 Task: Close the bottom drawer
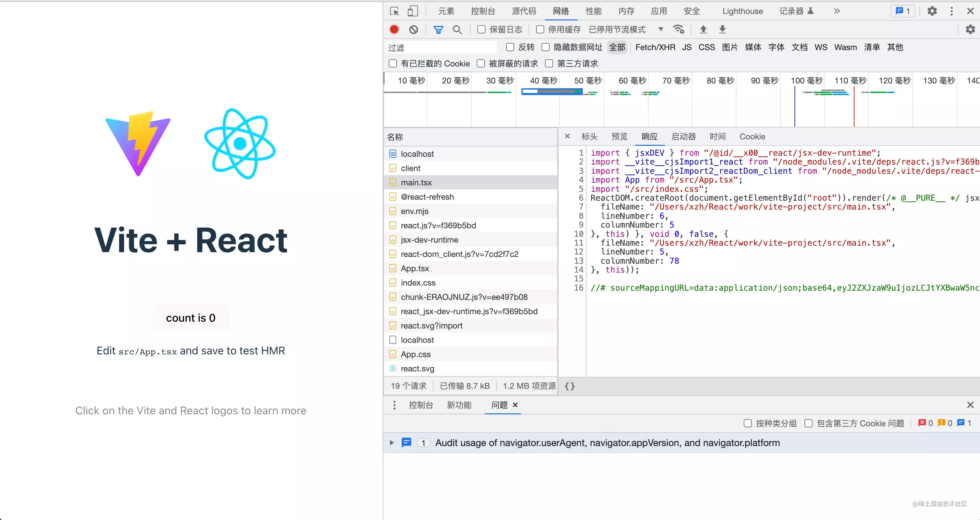pos(970,405)
